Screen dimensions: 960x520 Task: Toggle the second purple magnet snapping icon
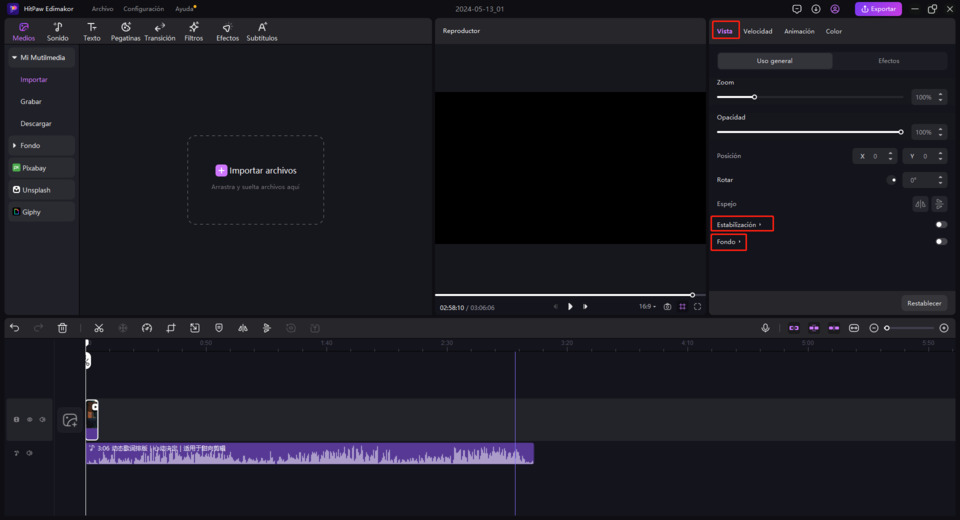coord(814,328)
